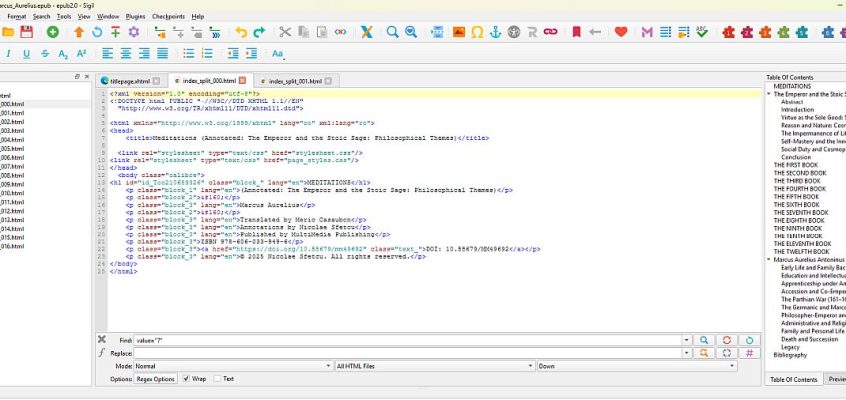Select THE TWELFTH BOOK entry
Image resolution: width=846 pixels, height=400 pixels.
click(801, 252)
